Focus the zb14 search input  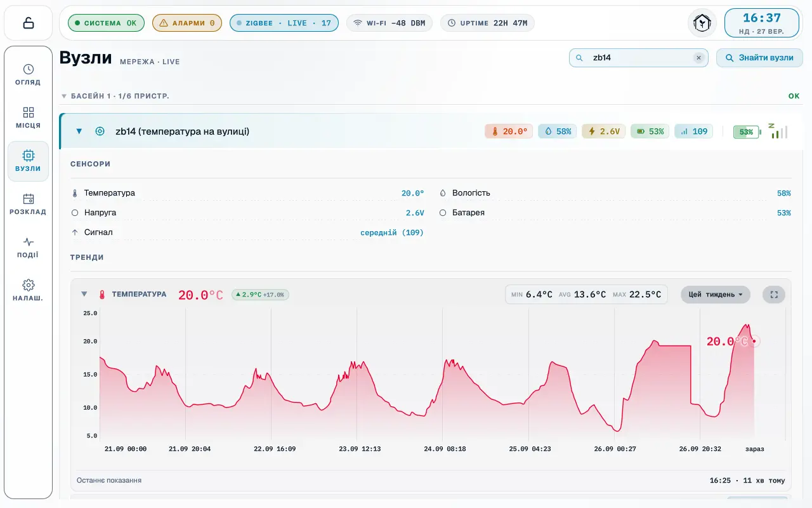tap(638, 58)
